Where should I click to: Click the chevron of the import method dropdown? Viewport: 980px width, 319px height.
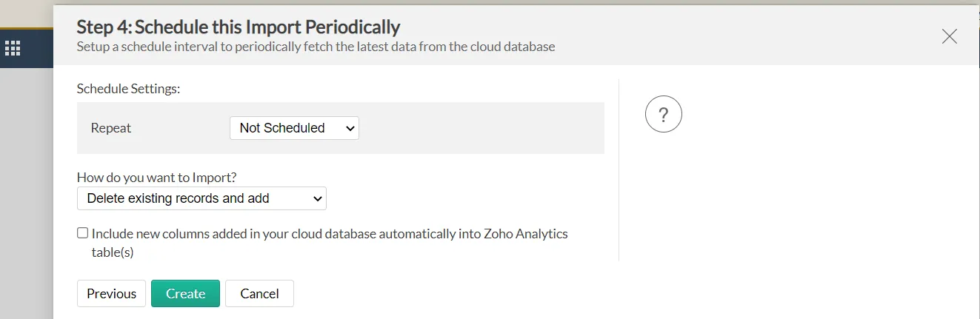point(318,198)
